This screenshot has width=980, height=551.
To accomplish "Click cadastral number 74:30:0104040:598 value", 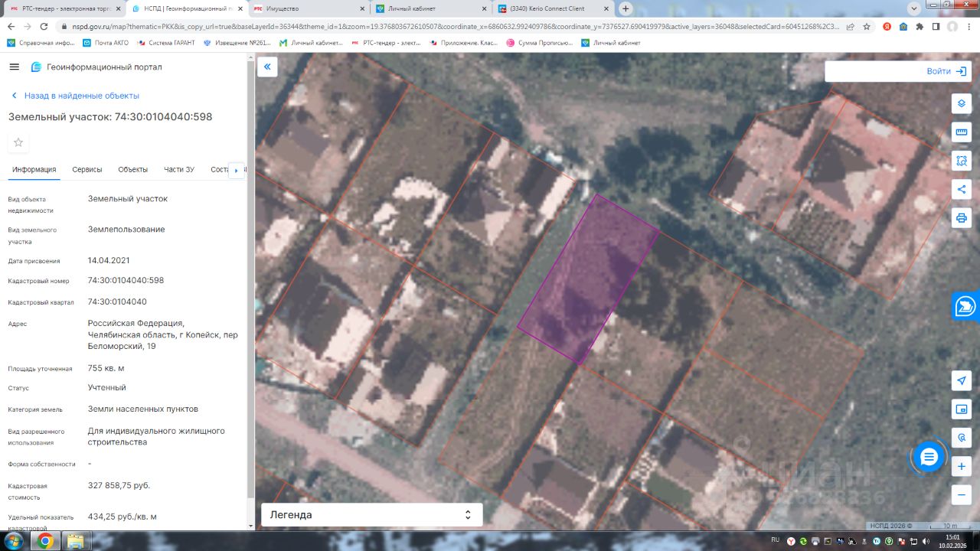I will click(x=126, y=281).
